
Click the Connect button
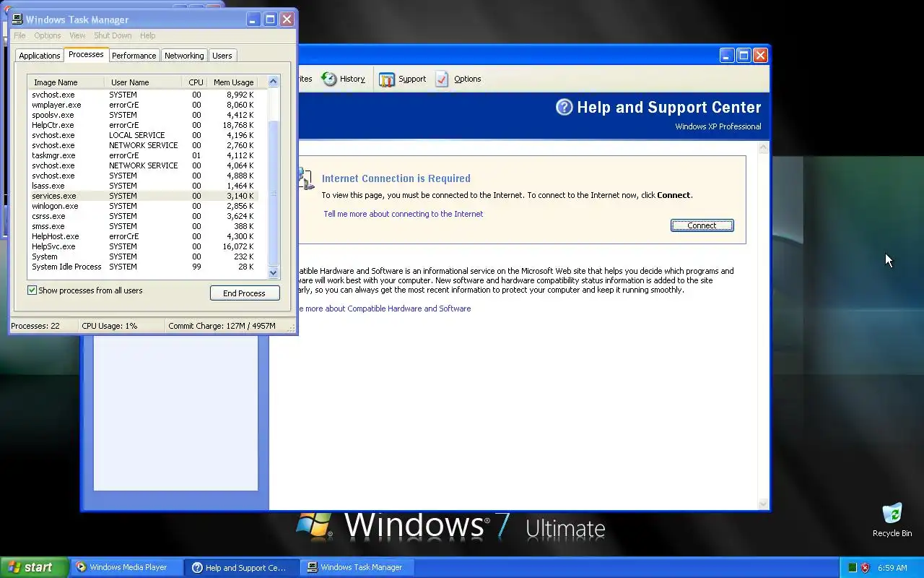tap(702, 225)
